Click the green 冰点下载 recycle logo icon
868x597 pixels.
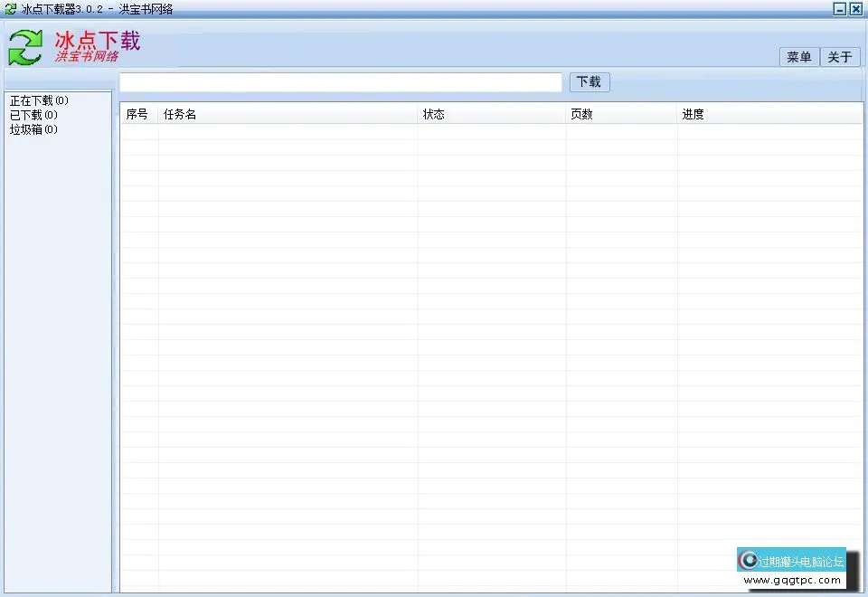coord(25,45)
